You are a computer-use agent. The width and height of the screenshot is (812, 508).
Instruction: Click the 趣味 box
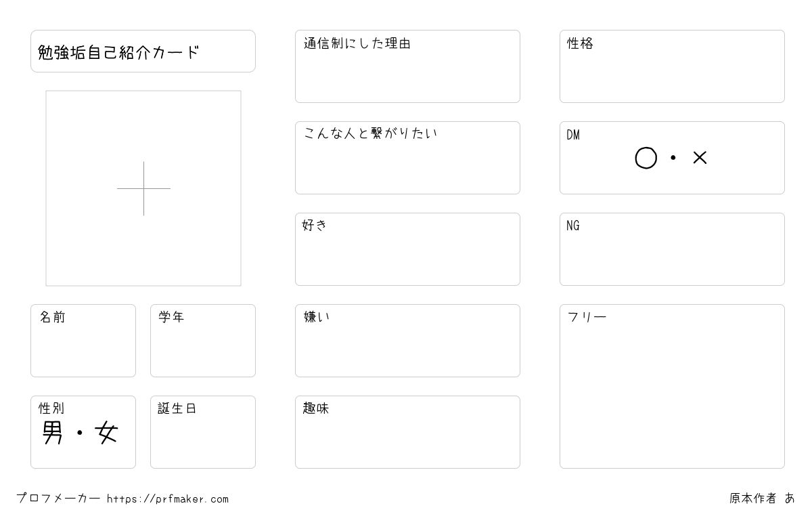pos(407,432)
